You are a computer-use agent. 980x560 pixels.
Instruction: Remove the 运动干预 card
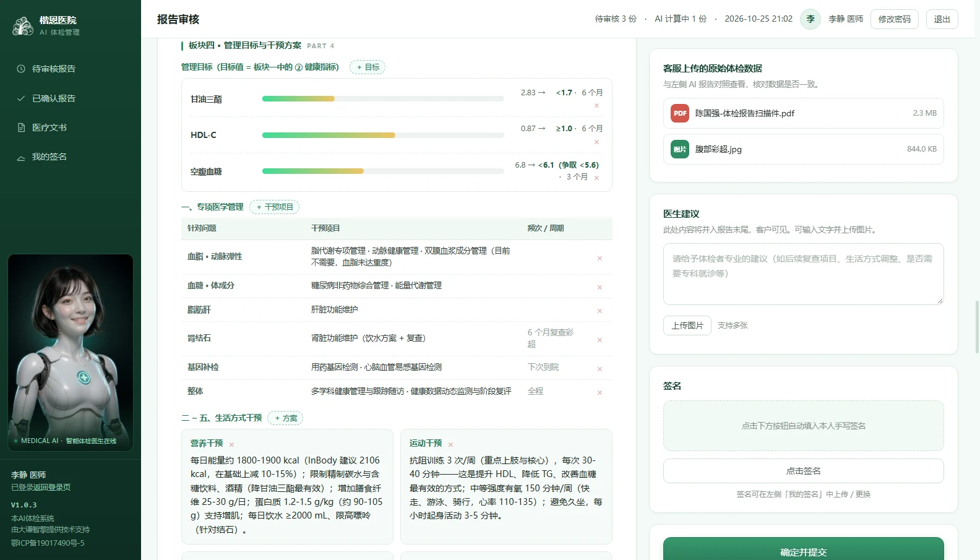coord(450,444)
